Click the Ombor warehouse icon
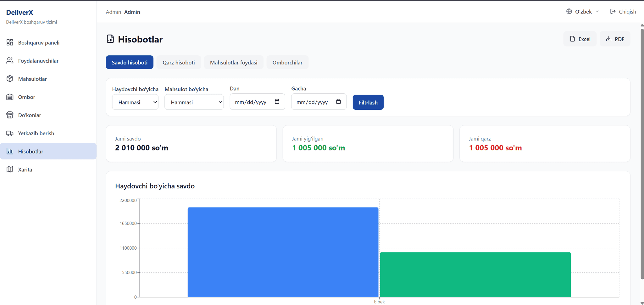 click(10, 97)
